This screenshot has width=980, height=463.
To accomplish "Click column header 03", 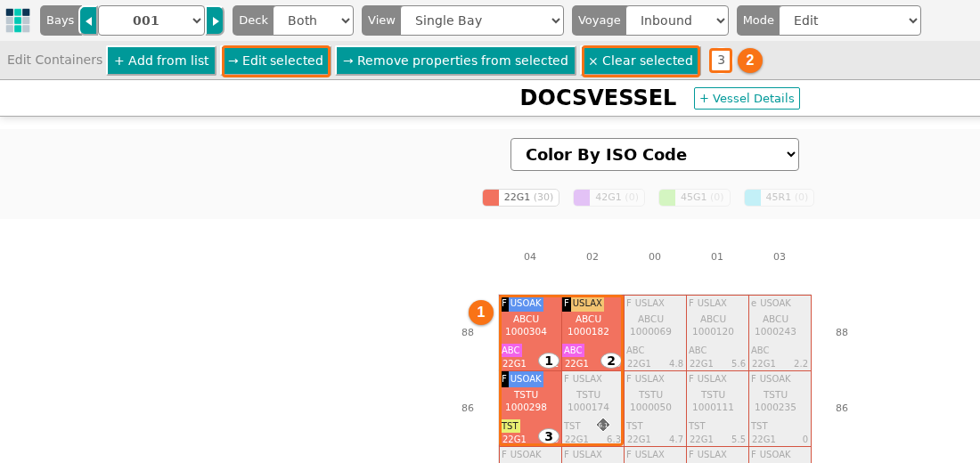I will pos(780,256).
